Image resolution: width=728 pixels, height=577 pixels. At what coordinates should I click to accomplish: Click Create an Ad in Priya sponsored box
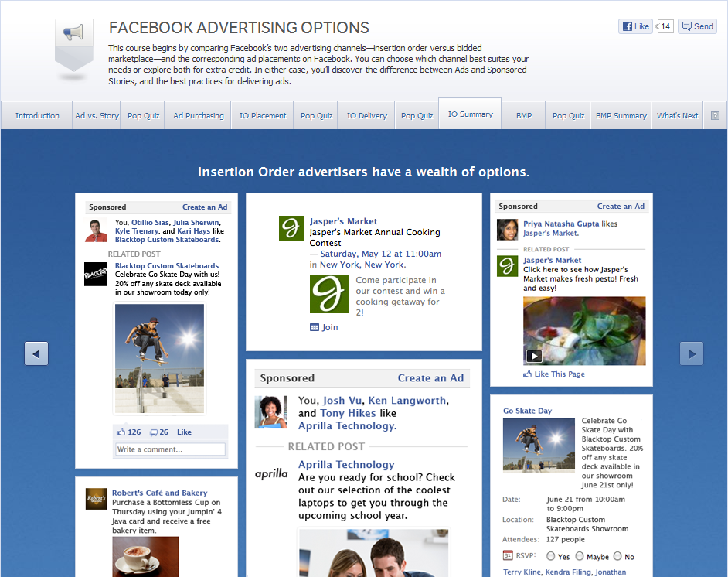(621, 207)
